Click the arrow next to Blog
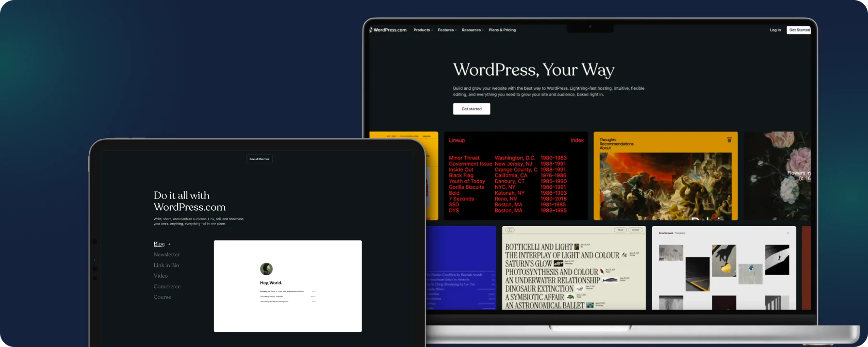 coord(169,244)
